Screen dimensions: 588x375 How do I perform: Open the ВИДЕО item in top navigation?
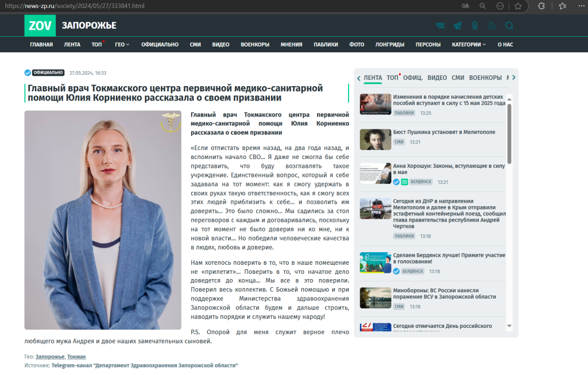click(x=220, y=45)
